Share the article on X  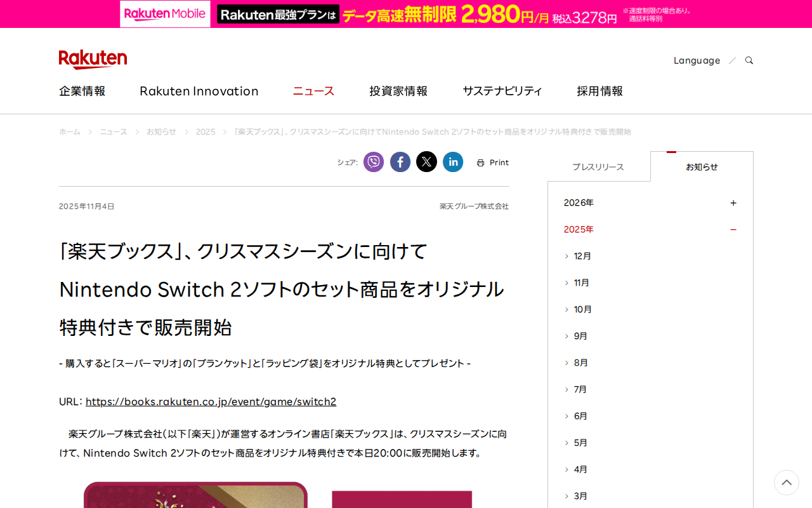click(427, 162)
